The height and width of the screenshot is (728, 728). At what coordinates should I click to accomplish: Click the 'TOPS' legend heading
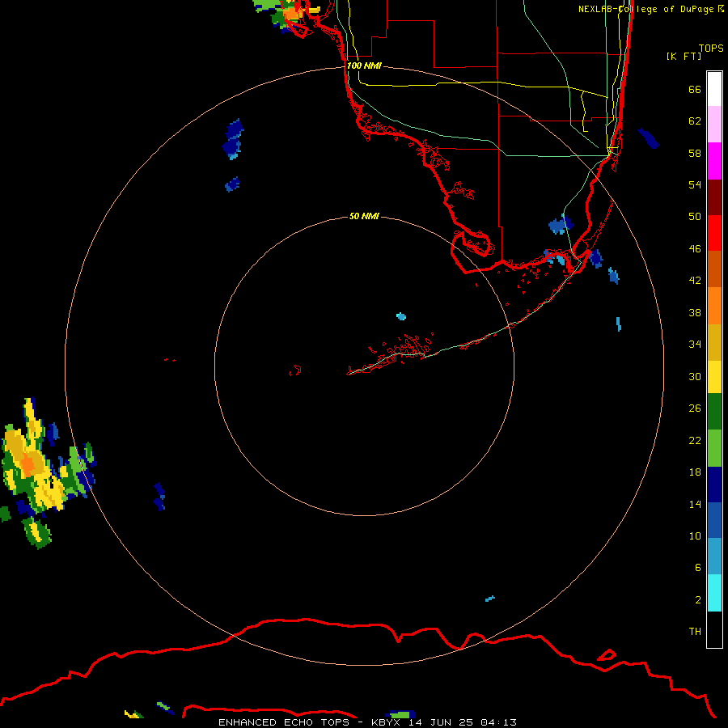tap(711, 49)
